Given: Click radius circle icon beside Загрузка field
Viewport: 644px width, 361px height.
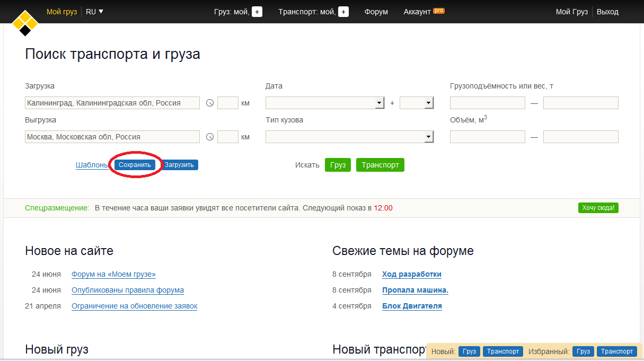Looking at the screenshot, I should click(x=209, y=103).
